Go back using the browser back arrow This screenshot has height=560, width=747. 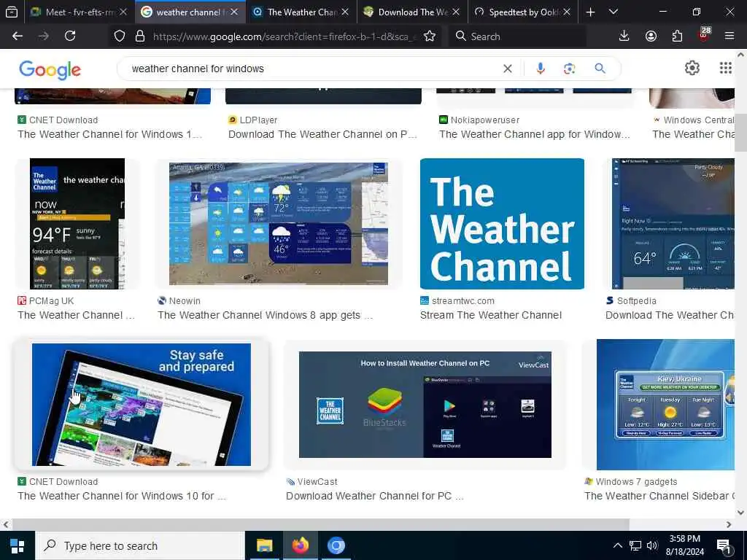pos(18,36)
